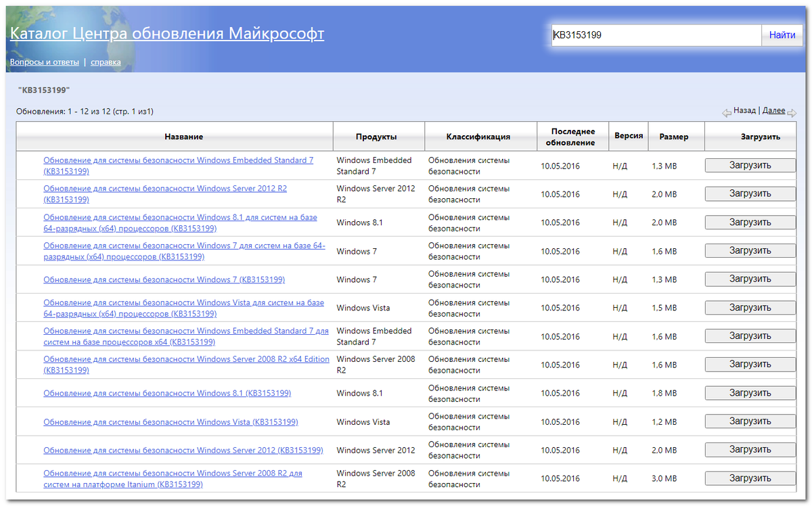Open Windows 7 x64 processors update link

(184, 251)
